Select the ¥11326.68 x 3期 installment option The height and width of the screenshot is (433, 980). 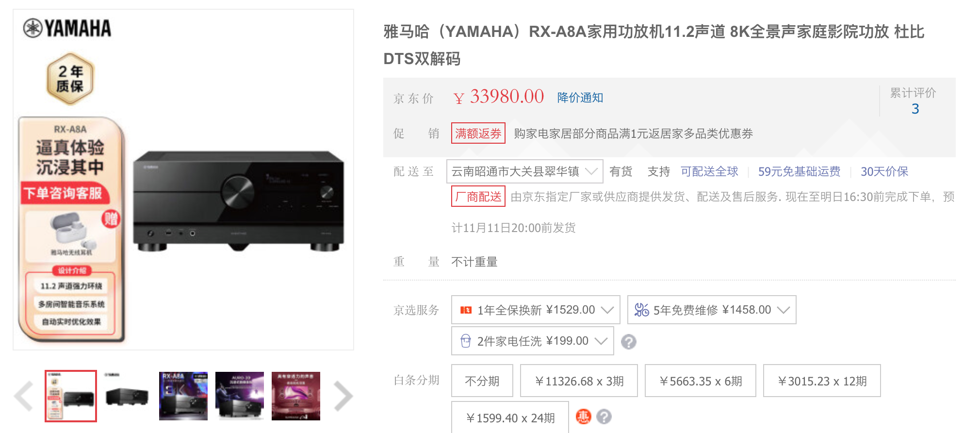tap(579, 381)
